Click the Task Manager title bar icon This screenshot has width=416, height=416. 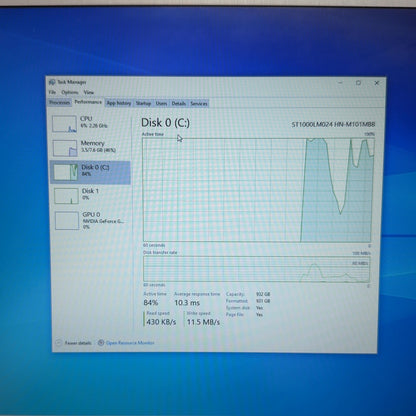pos(52,82)
